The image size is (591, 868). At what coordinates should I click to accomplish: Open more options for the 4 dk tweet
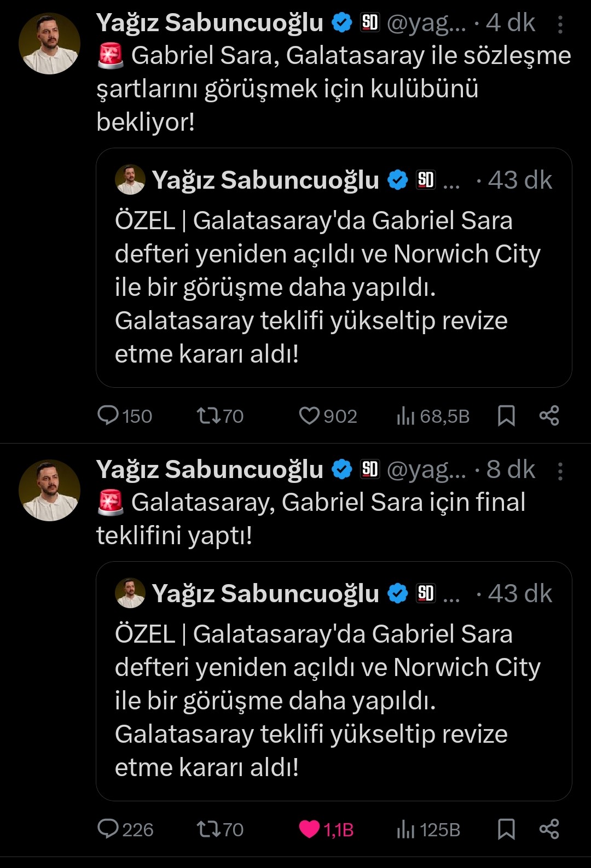point(560,25)
